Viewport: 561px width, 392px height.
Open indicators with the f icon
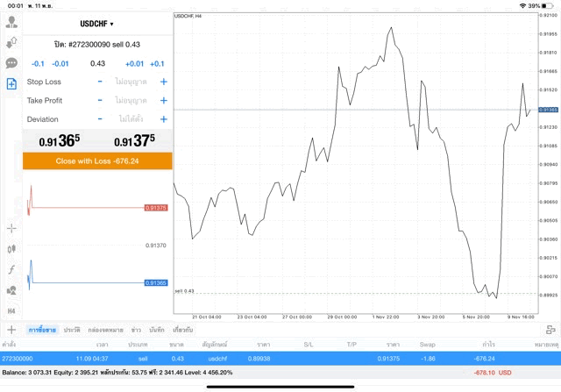11,269
